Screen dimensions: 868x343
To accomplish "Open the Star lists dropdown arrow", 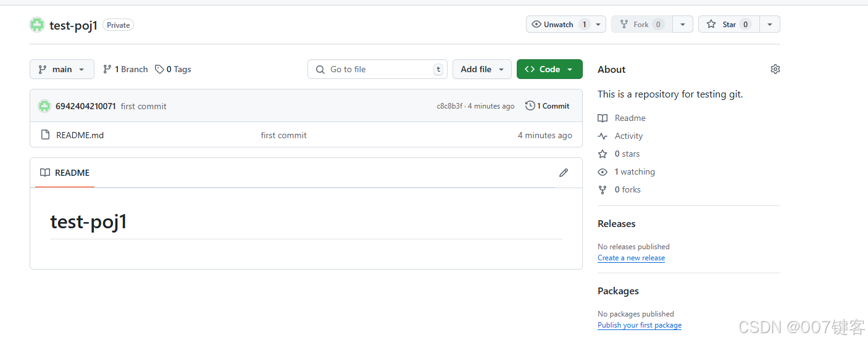I will [x=769, y=24].
